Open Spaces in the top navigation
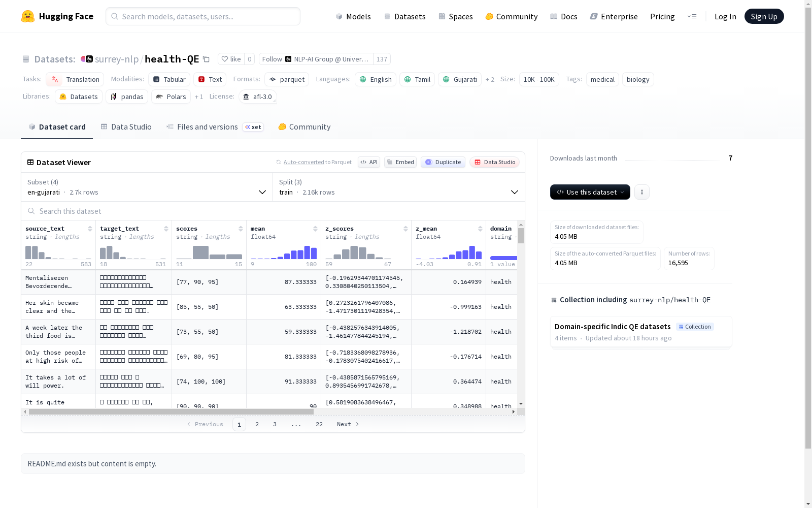The width and height of the screenshot is (812, 508). click(x=456, y=16)
